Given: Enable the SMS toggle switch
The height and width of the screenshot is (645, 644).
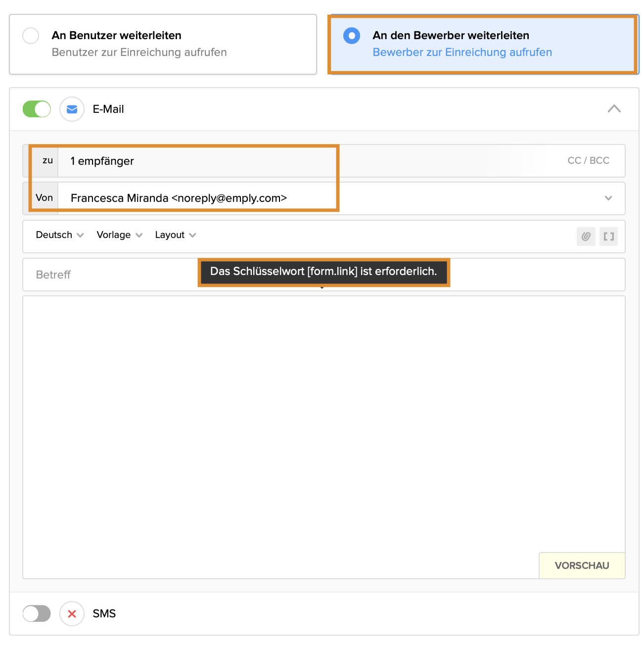Looking at the screenshot, I should point(37,614).
